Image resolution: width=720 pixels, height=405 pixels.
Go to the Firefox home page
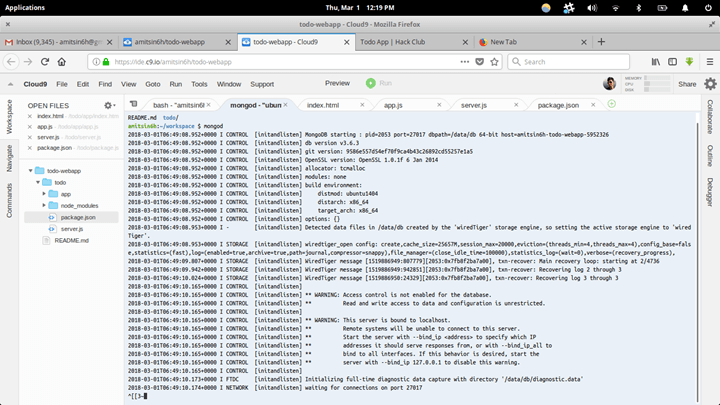[x=62, y=62]
